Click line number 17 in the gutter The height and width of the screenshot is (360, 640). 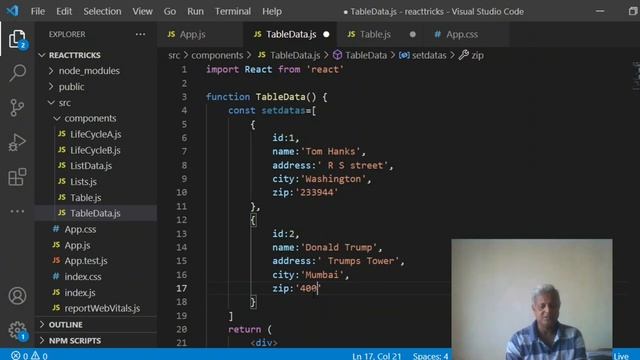[182, 288]
